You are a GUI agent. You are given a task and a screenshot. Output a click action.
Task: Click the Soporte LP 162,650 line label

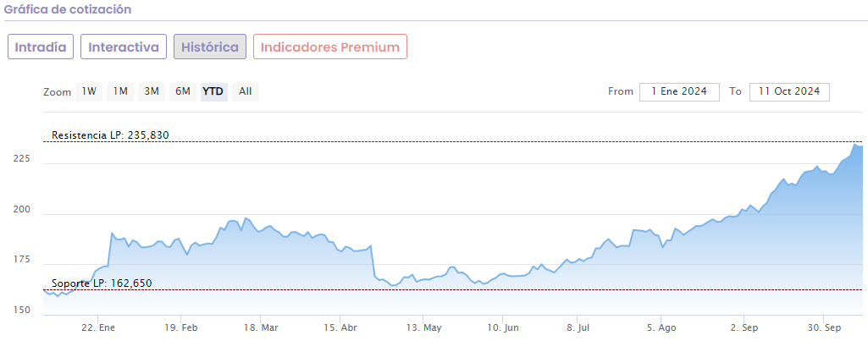102,283
